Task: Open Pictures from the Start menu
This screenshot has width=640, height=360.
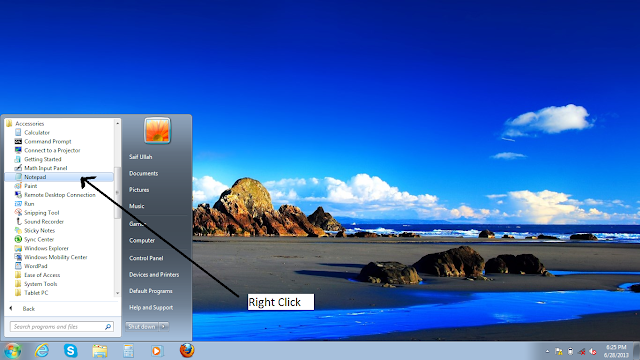Action: click(139, 190)
